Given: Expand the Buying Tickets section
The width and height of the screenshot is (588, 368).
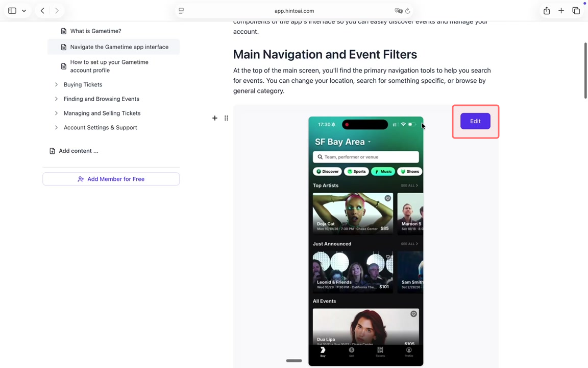Looking at the screenshot, I should point(56,84).
